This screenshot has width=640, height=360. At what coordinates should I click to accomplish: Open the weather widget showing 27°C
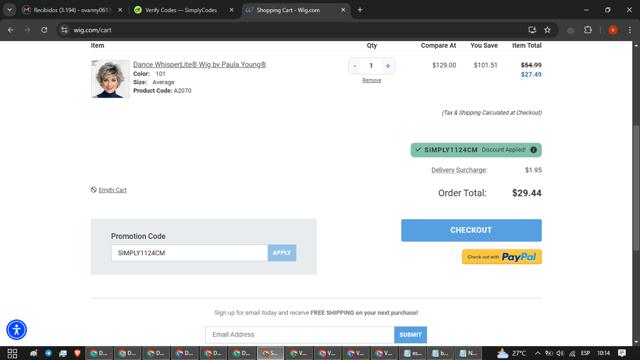click(x=511, y=353)
